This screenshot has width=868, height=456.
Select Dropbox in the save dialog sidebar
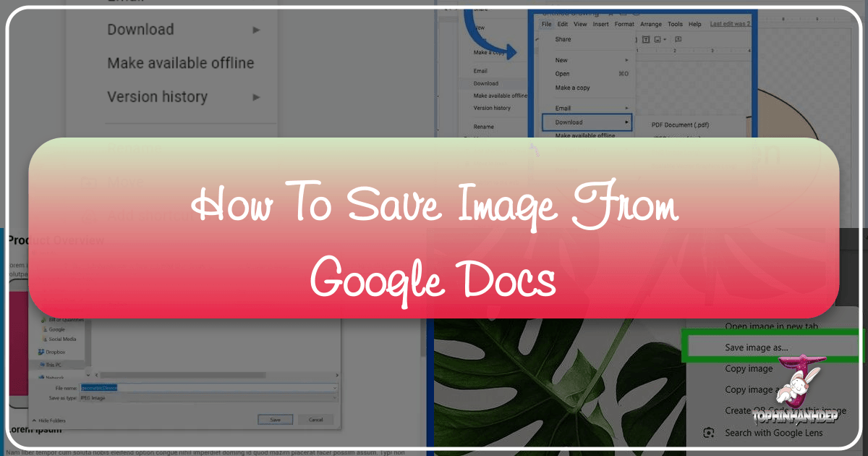point(56,352)
